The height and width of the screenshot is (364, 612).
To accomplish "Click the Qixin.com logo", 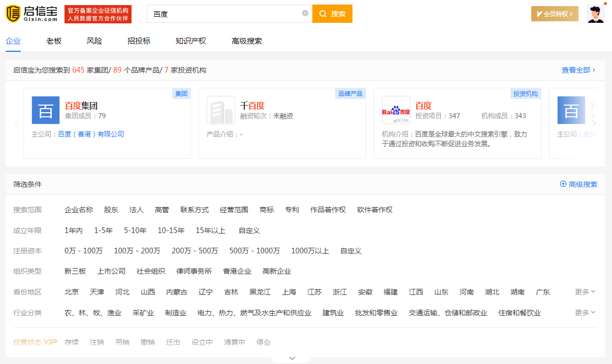I will (x=31, y=14).
